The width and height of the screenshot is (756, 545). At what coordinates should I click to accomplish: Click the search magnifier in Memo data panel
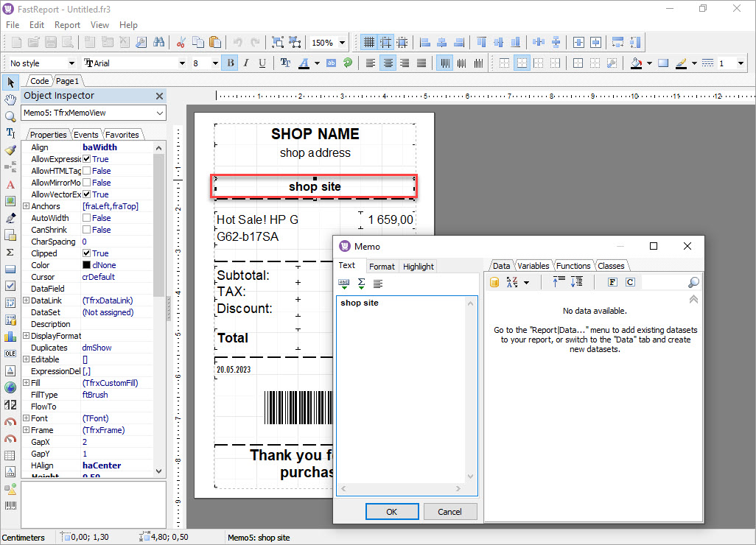point(693,282)
